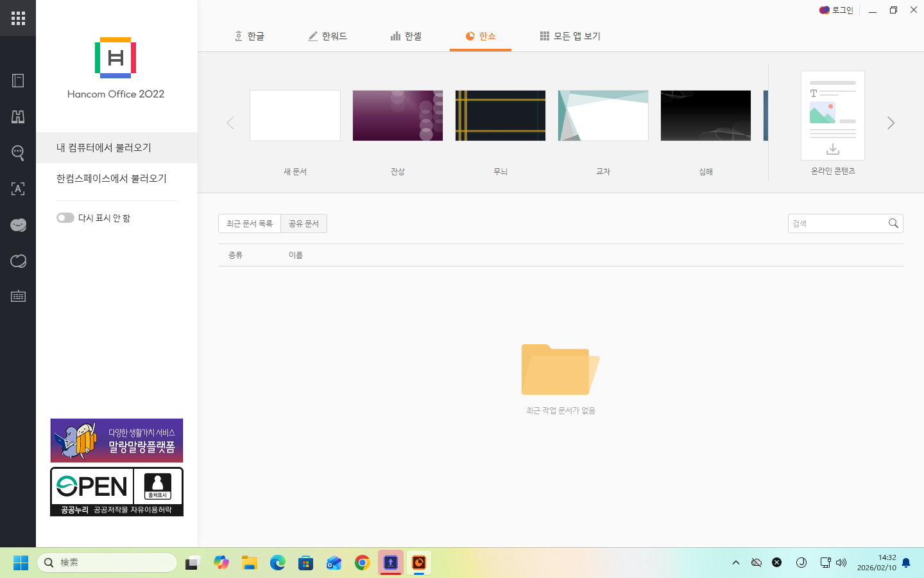Select the 공유 문서 tab button
This screenshot has height=578, width=924.
coord(304,223)
